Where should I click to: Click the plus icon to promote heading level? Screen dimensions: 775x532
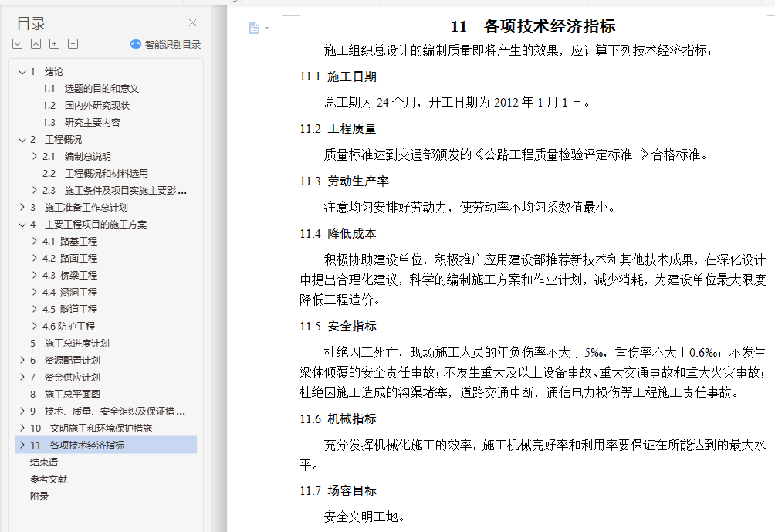[x=54, y=44]
